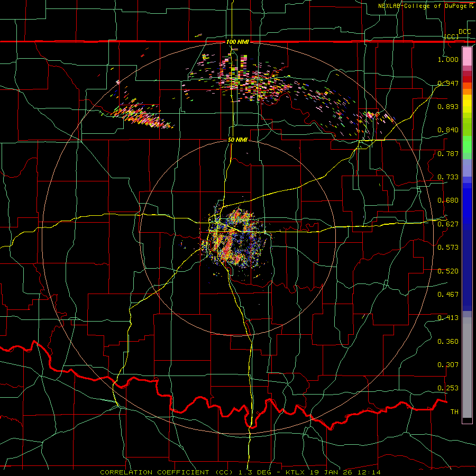Click the 0.947 legend value

click(448, 83)
